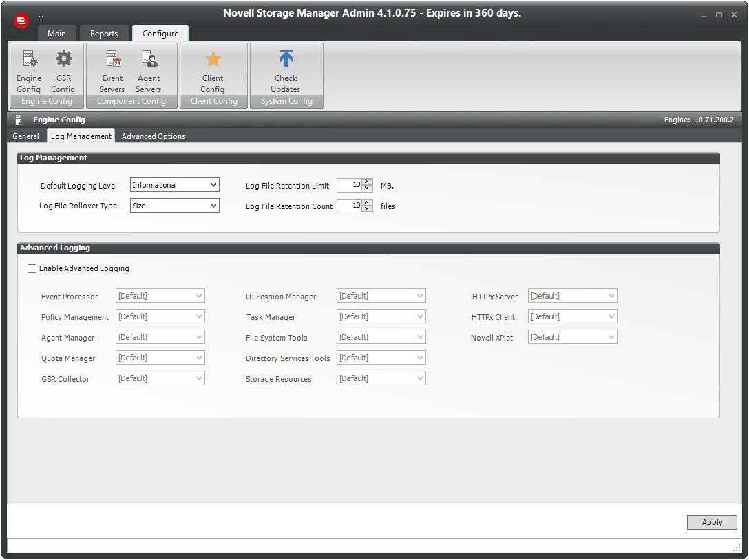The height and width of the screenshot is (560, 749).
Task: Open the Advanced Options tab
Action: tap(154, 136)
